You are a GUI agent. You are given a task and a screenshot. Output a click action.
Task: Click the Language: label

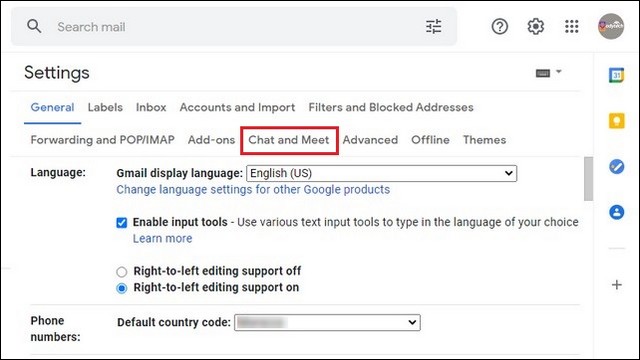(58, 173)
